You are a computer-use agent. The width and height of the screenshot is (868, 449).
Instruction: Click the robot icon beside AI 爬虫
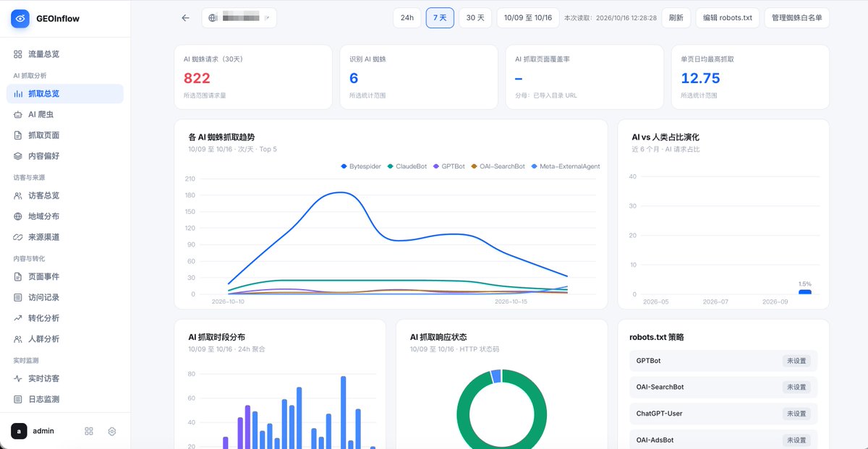pyautogui.click(x=18, y=114)
